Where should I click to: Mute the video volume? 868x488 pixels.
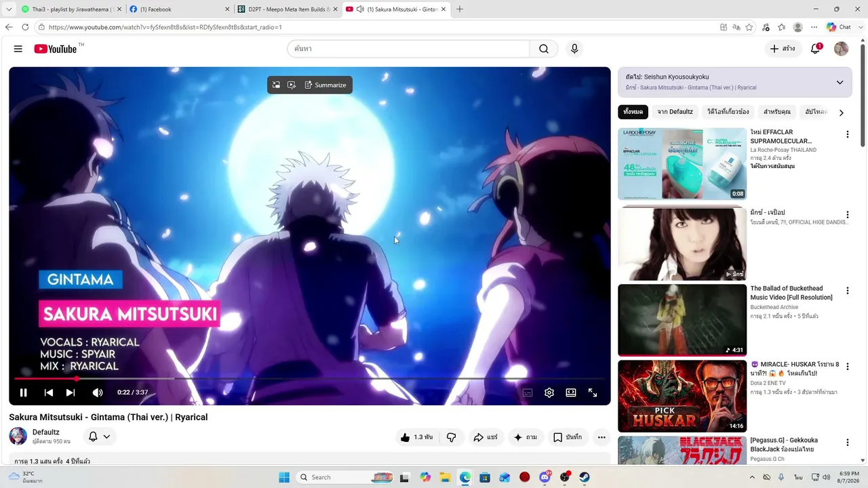[98, 392]
